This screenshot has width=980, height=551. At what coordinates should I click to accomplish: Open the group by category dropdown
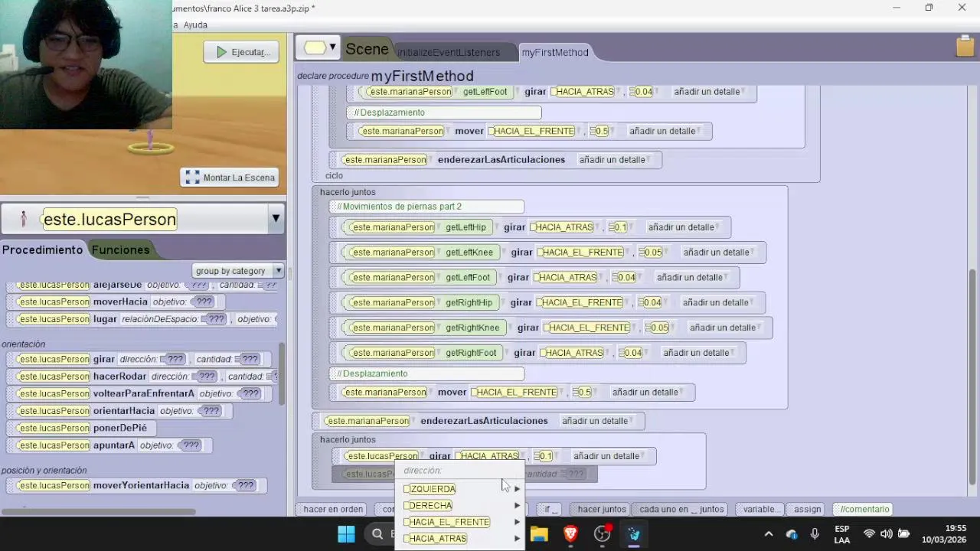(x=238, y=271)
